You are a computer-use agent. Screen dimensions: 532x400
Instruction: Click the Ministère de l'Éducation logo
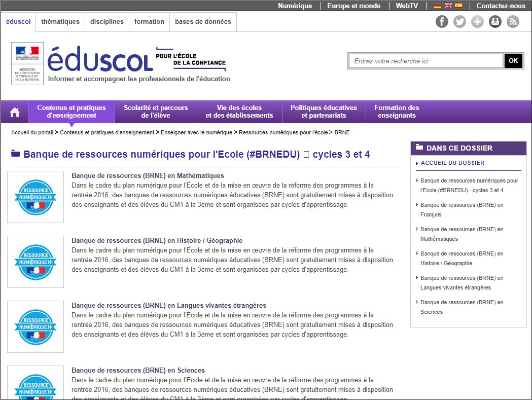[27, 63]
